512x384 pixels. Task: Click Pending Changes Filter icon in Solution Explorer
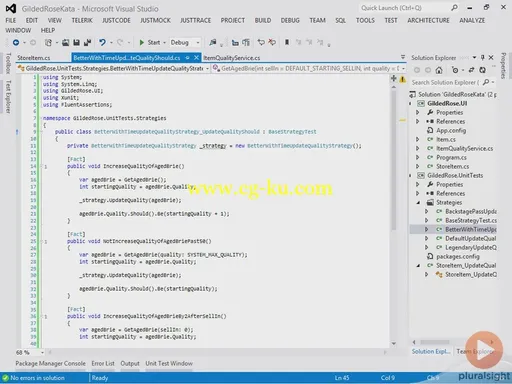coord(455,70)
